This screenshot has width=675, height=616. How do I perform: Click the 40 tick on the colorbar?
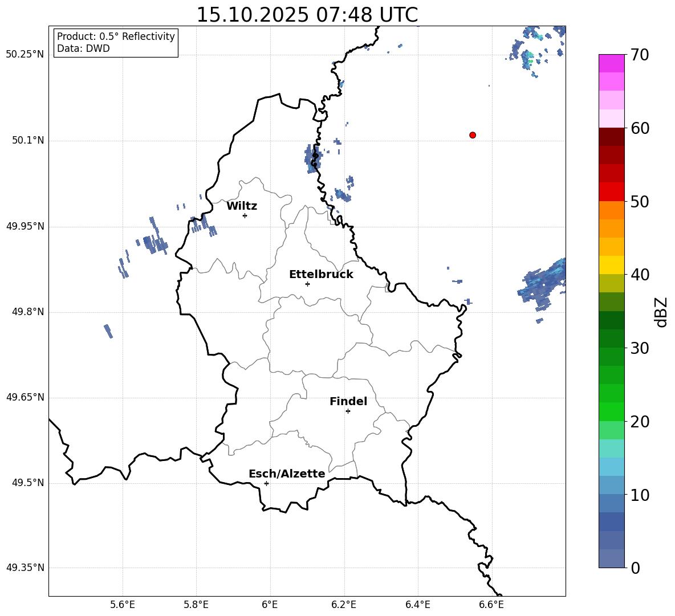tap(640, 275)
